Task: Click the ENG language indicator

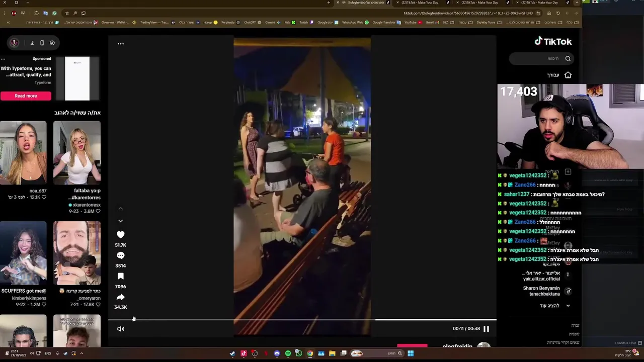Action: point(48,353)
